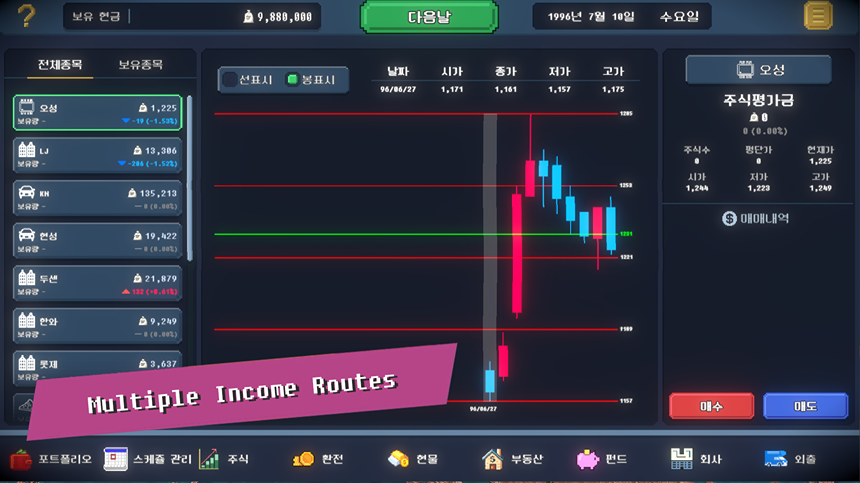Open the 포트폴리오 wallet icon
Image resolution: width=860 pixels, height=483 pixels.
coord(21,459)
